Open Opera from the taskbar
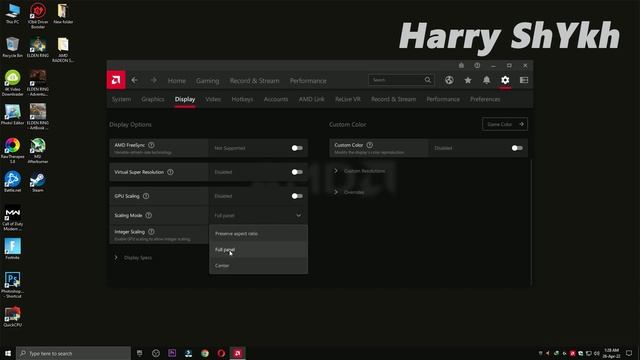This screenshot has width=640, height=360. [221, 353]
